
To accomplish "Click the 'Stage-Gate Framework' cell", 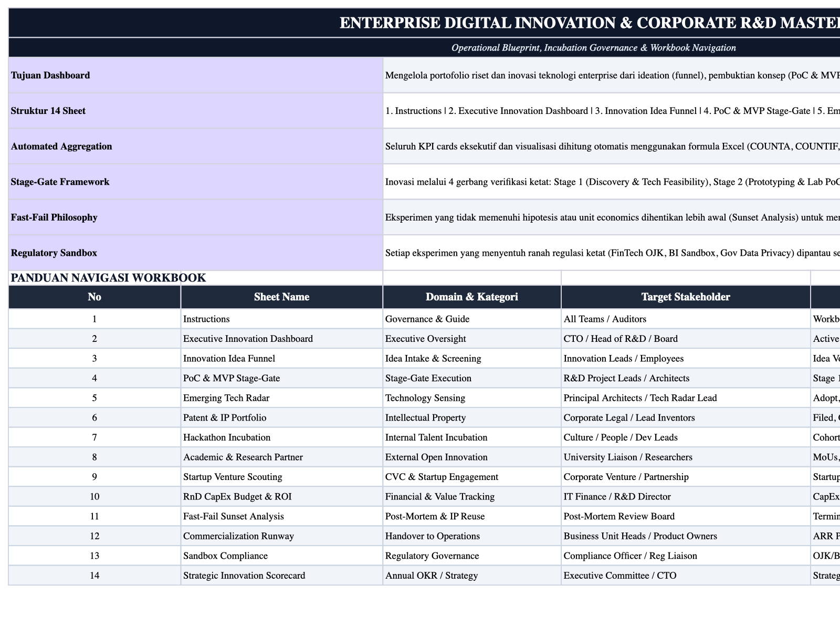I will (196, 182).
